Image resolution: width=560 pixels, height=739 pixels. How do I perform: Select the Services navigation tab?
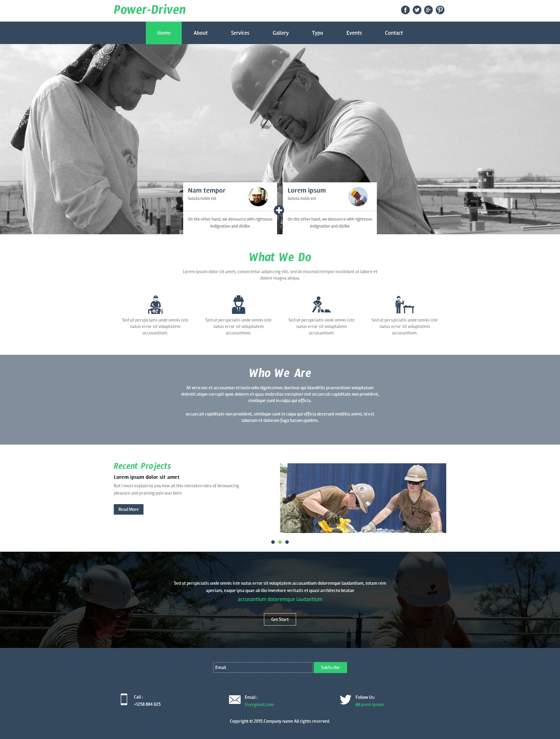240,33
